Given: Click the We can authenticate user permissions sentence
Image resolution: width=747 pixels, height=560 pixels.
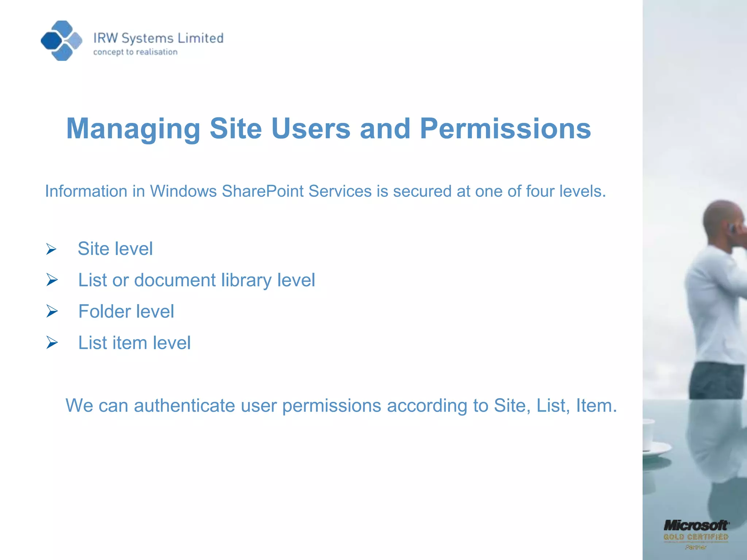Looking at the screenshot, I should 341,406.
